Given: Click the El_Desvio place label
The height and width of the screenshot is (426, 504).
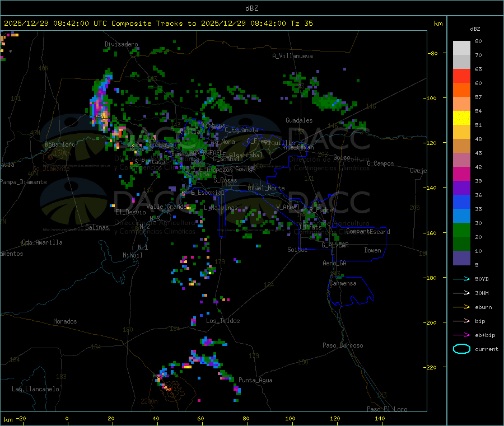Looking at the screenshot, I should click(x=130, y=212).
